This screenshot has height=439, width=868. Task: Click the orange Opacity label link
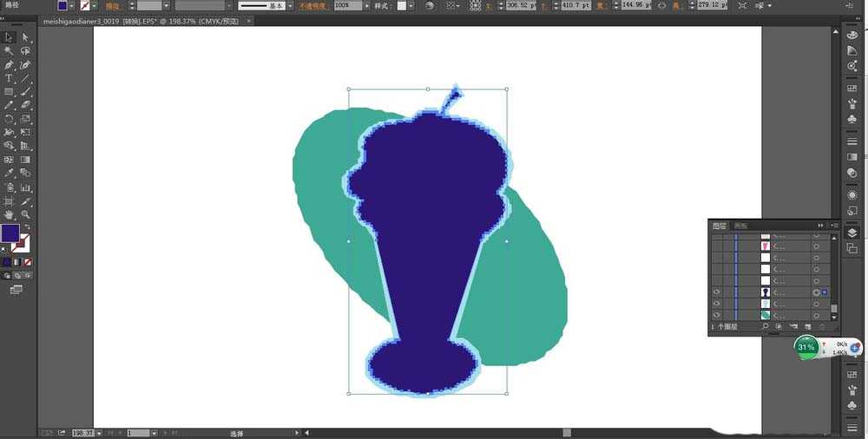pyautogui.click(x=313, y=5)
